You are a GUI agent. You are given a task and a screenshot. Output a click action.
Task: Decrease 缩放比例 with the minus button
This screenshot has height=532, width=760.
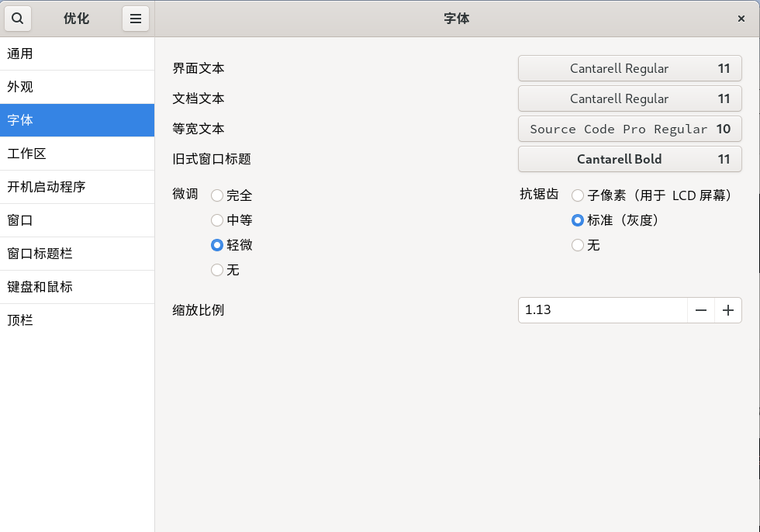[x=701, y=310]
